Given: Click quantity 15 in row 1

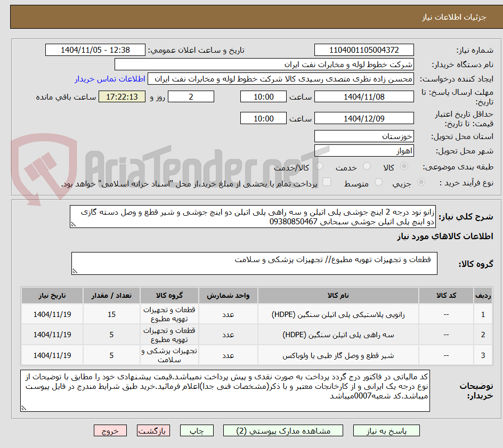Looking at the screenshot, I should coord(111,314).
